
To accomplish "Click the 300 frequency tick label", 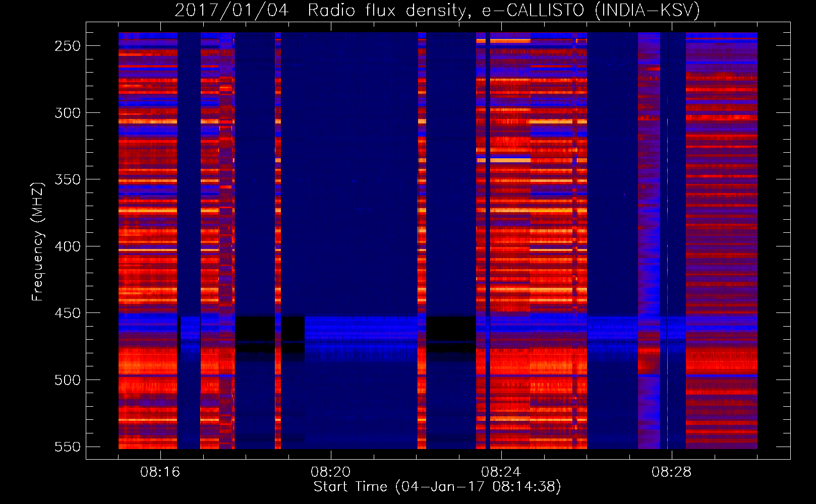I will click(x=68, y=113).
